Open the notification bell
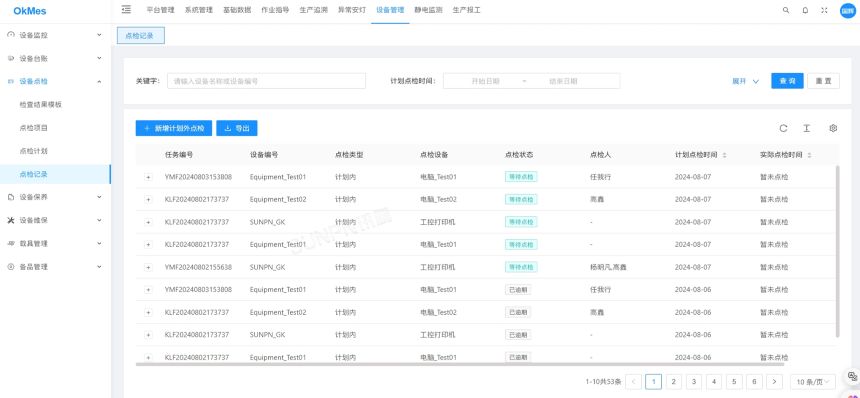The width and height of the screenshot is (860, 398). (x=805, y=10)
